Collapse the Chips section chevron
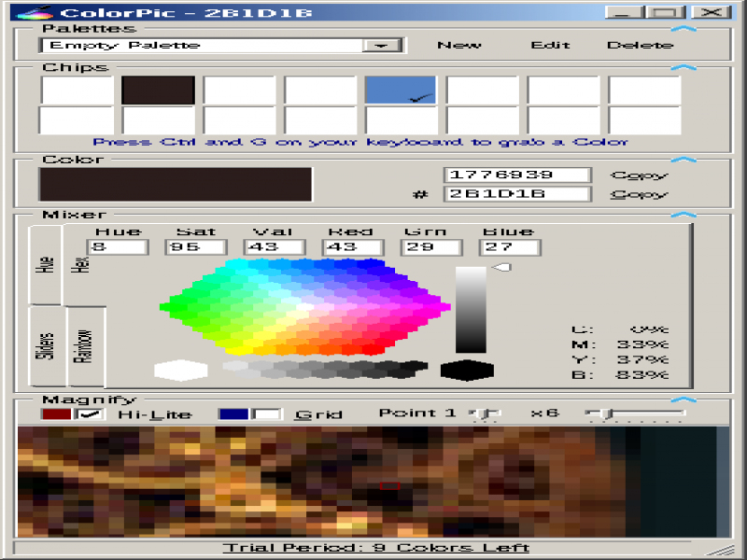The width and height of the screenshot is (747, 560). click(x=684, y=67)
